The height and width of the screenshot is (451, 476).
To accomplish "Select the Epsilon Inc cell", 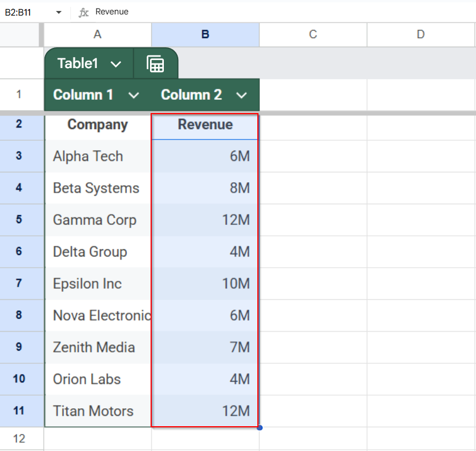I will (x=98, y=284).
